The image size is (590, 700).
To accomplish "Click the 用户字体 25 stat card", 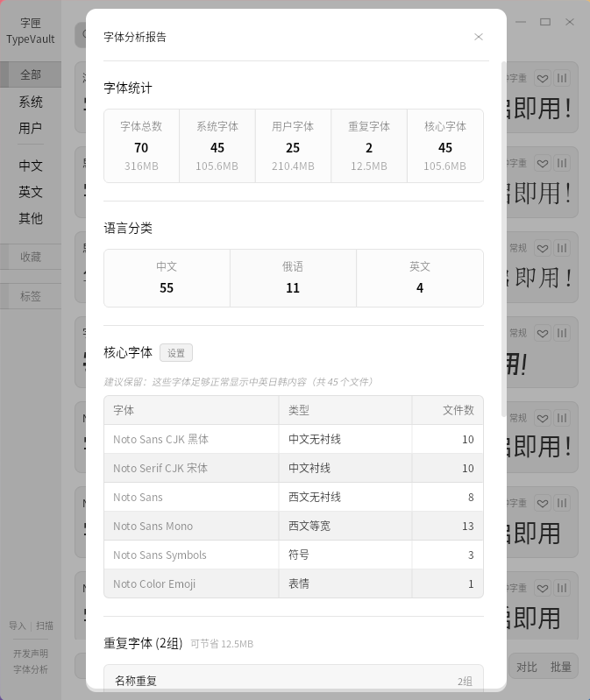I will [293, 146].
